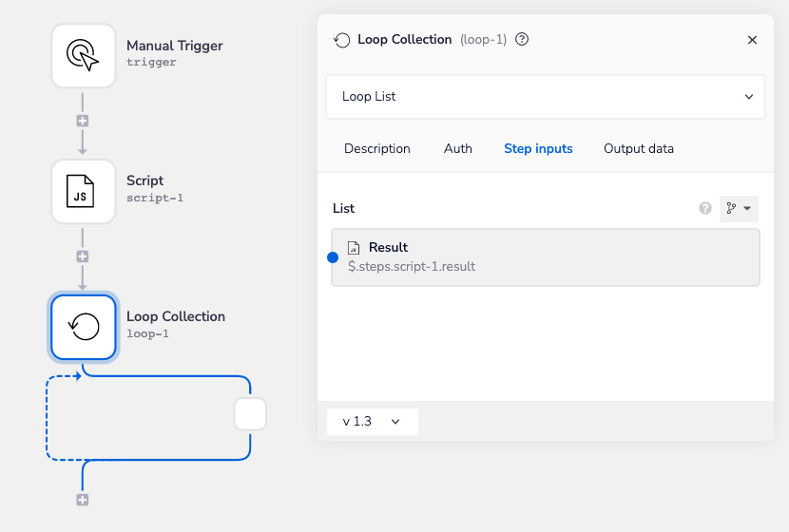This screenshot has height=532, width=789.
Task: Switch to the Output data tab
Action: [639, 149]
